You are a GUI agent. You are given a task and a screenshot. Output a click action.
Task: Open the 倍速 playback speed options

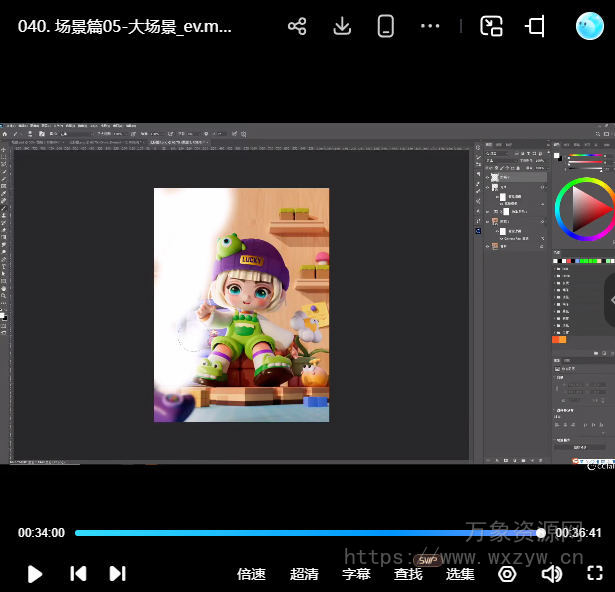click(251, 574)
